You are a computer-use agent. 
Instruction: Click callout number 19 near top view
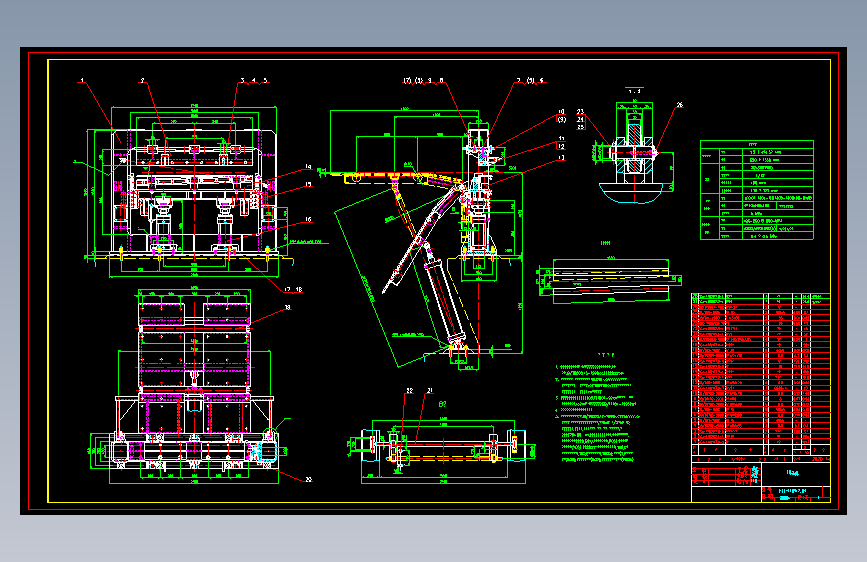coord(288,308)
